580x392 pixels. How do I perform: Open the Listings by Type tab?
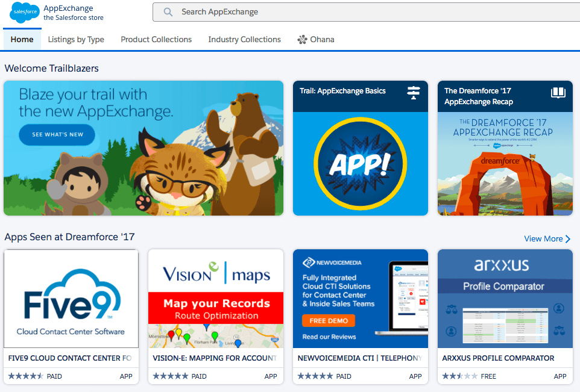(76, 40)
